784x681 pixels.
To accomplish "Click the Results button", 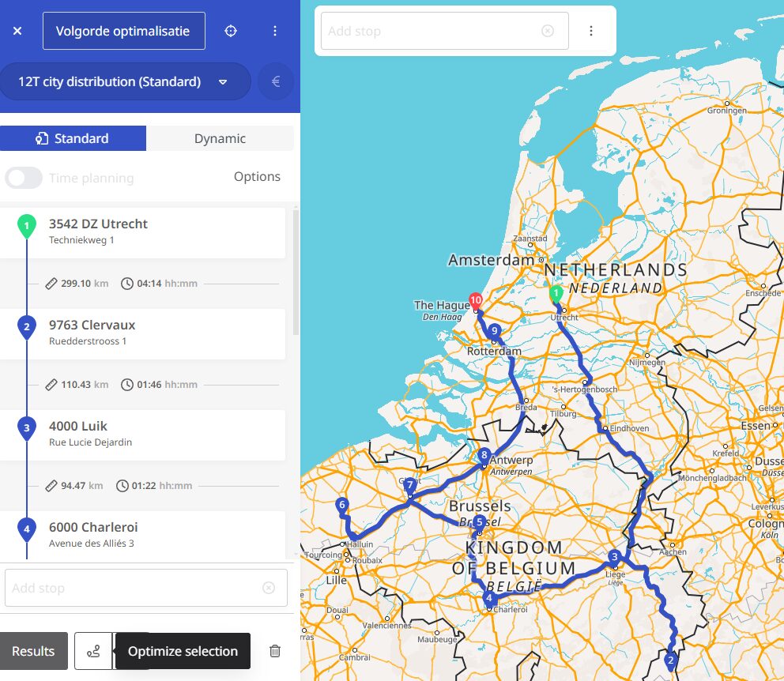I will click(x=33, y=650).
